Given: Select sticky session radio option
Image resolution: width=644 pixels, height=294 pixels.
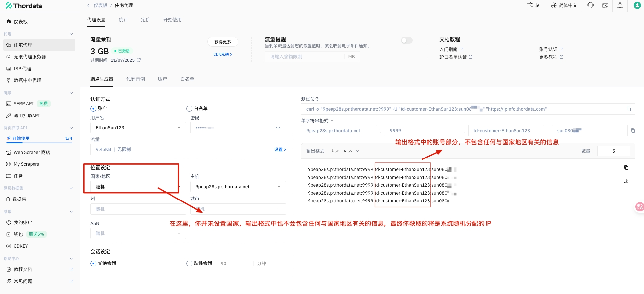Looking at the screenshot, I should [x=189, y=263].
